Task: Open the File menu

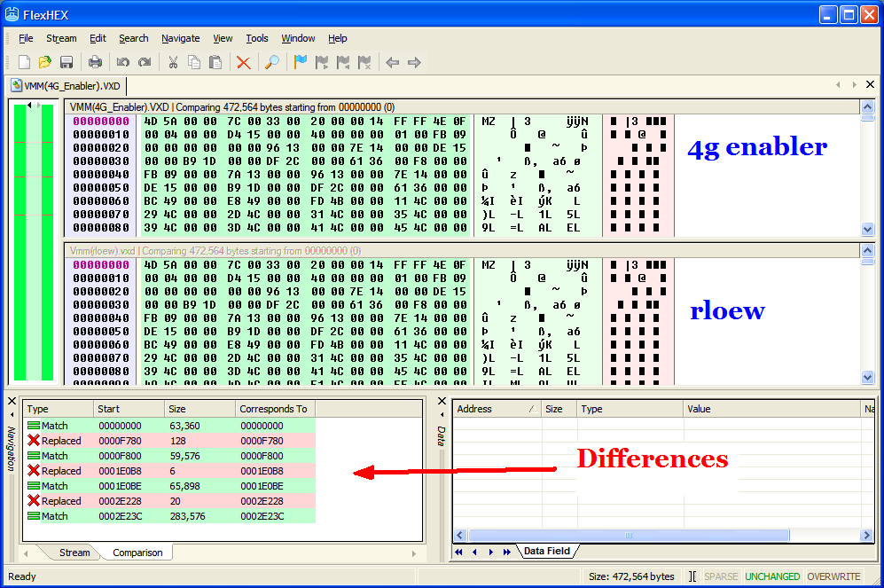Action: coord(26,38)
